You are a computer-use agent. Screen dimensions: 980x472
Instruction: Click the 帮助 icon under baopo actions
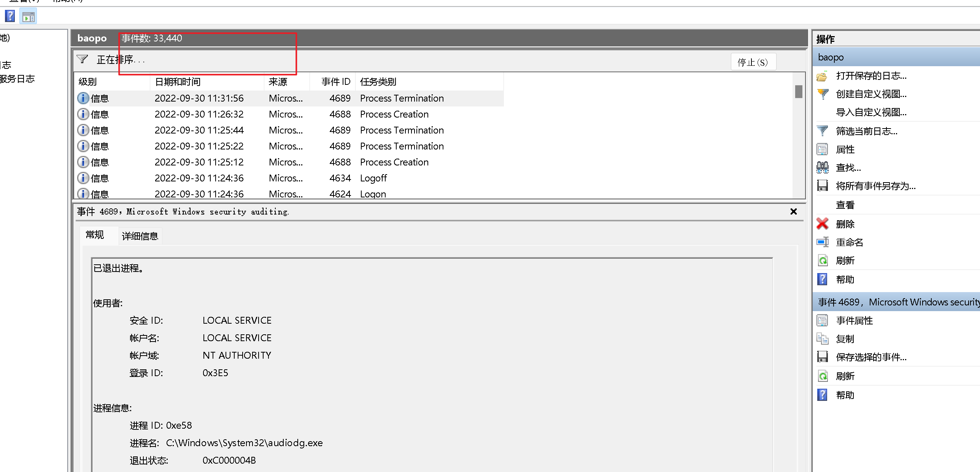(822, 280)
